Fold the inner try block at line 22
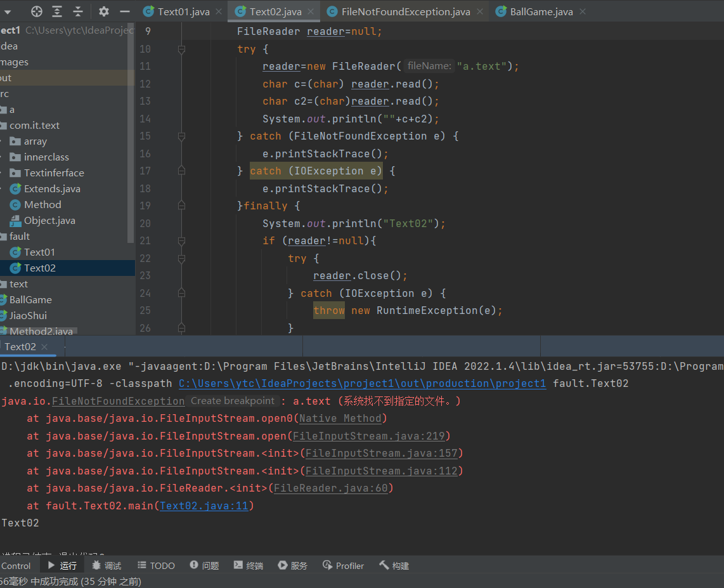 point(181,258)
